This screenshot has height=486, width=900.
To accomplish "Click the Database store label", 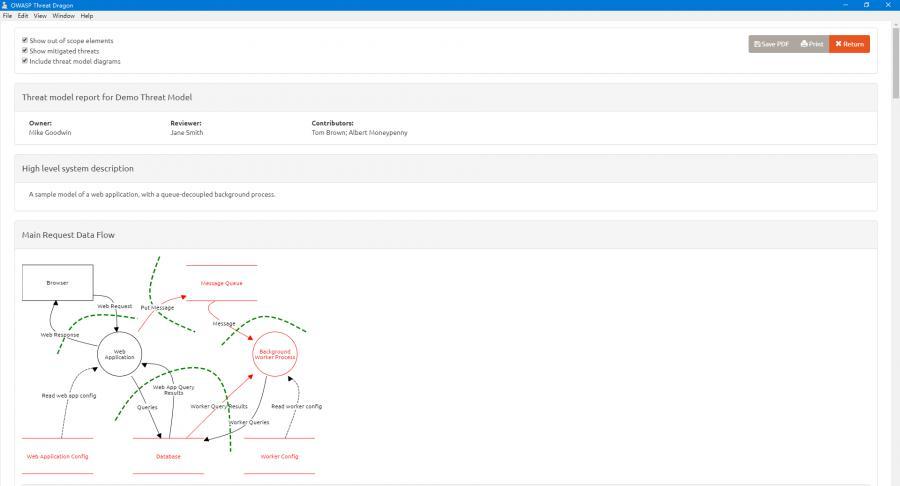I will point(168,456).
